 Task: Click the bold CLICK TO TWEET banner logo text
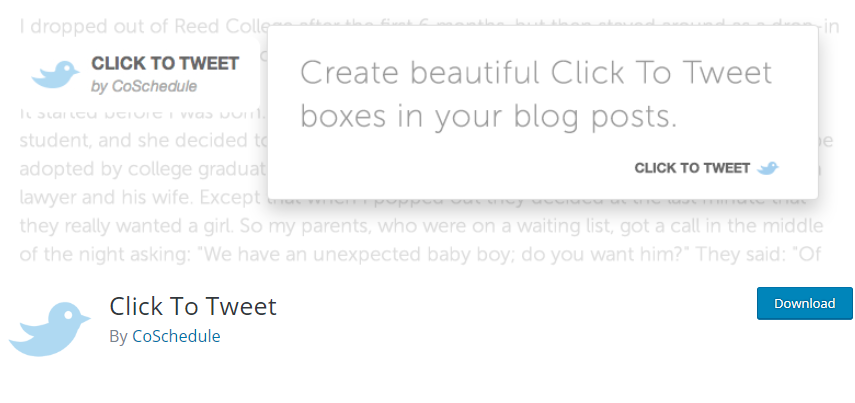click(x=165, y=64)
